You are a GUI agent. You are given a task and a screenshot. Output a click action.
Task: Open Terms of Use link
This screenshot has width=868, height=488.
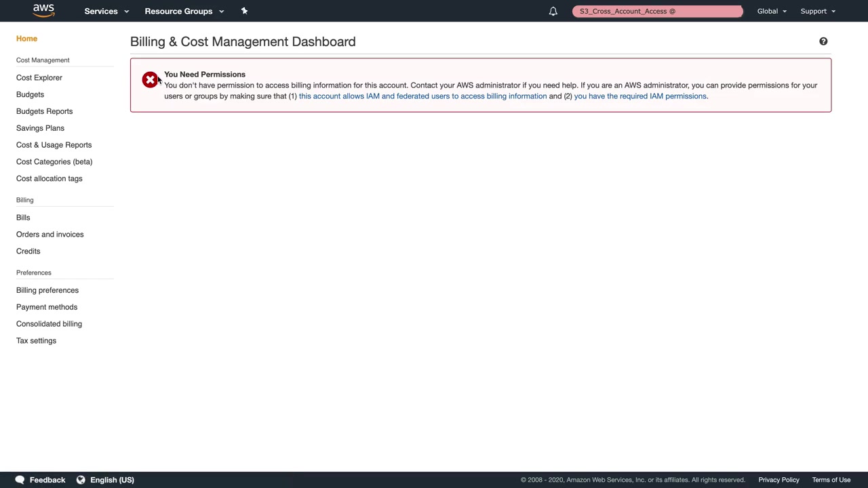pos(831,480)
